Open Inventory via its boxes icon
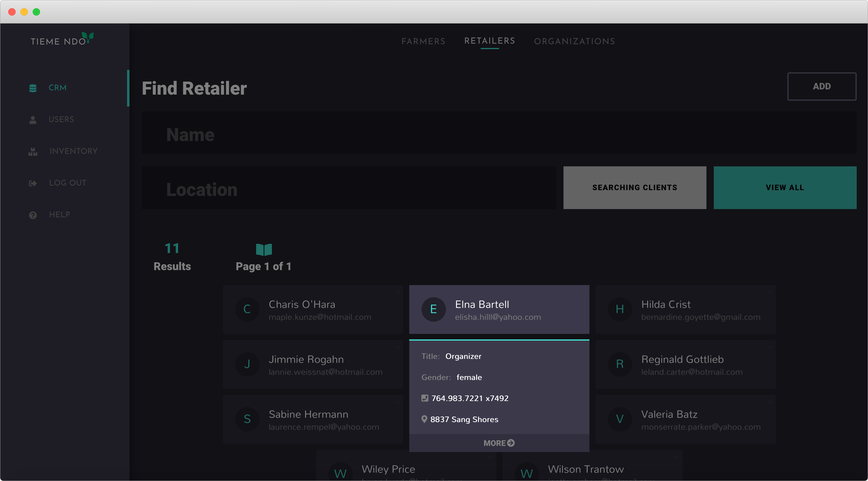This screenshot has width=868, height=481. pos(33,152)
